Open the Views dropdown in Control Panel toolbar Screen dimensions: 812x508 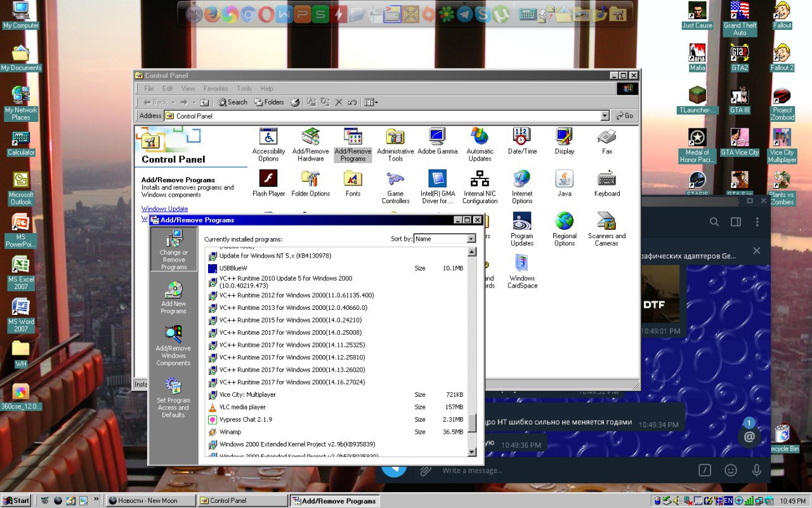tap(371, 102)
